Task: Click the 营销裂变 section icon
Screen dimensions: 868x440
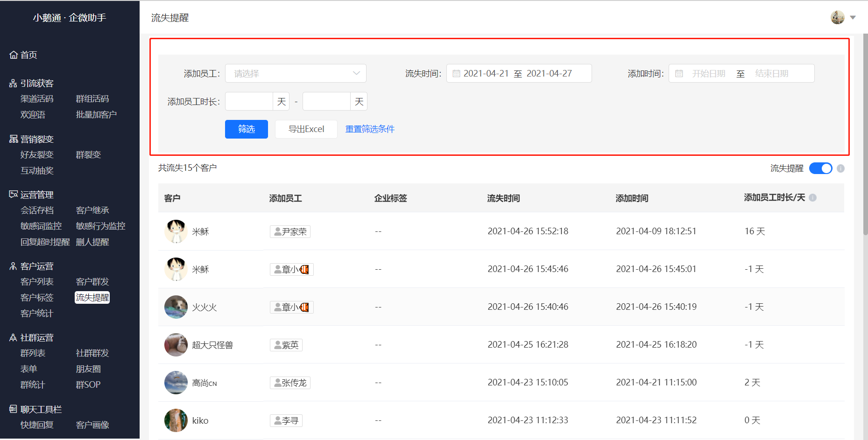Action: [14, 139]
